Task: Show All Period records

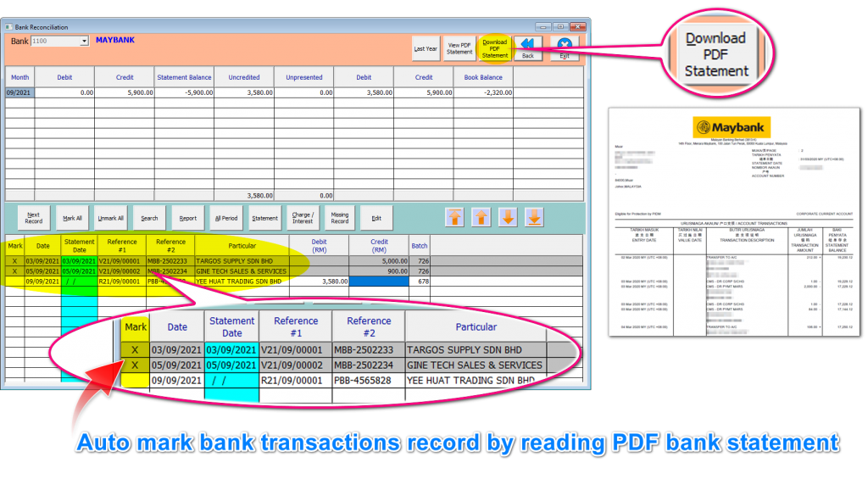Action: pos(225,218)
